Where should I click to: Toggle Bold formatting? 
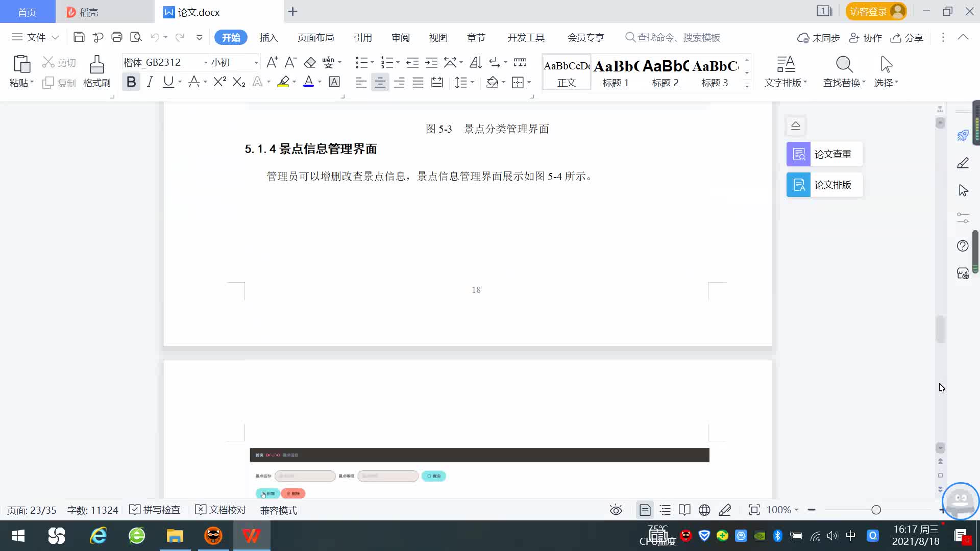pos(131,82)
